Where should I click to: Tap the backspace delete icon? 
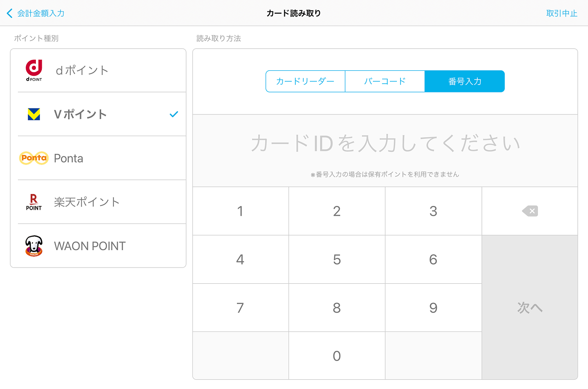coord(530,211)
